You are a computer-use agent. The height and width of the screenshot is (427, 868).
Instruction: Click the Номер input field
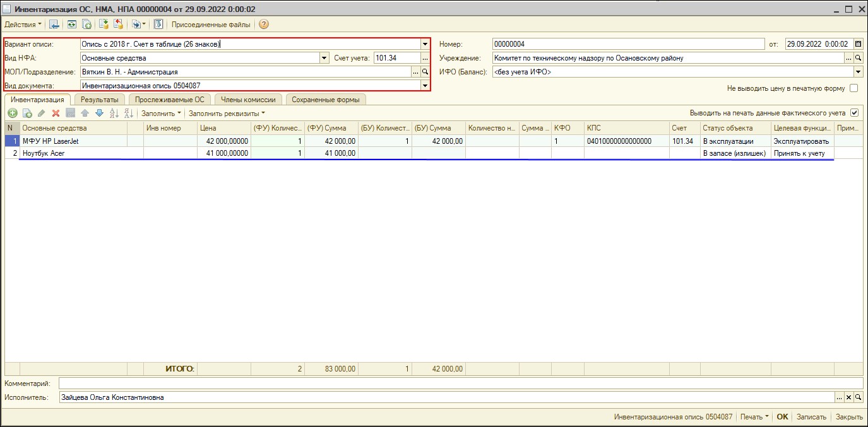pyautogui.click(x=628, y=44)
